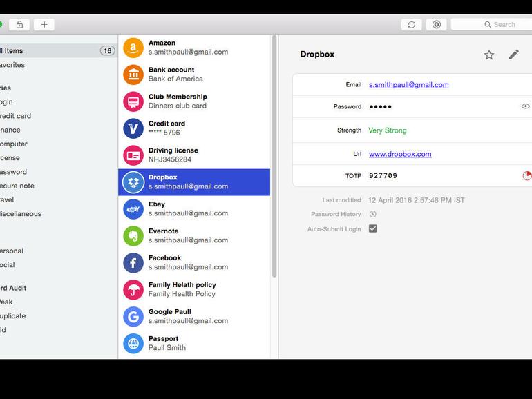Open the NHJ3456284 license entry

tap(170, 159)
